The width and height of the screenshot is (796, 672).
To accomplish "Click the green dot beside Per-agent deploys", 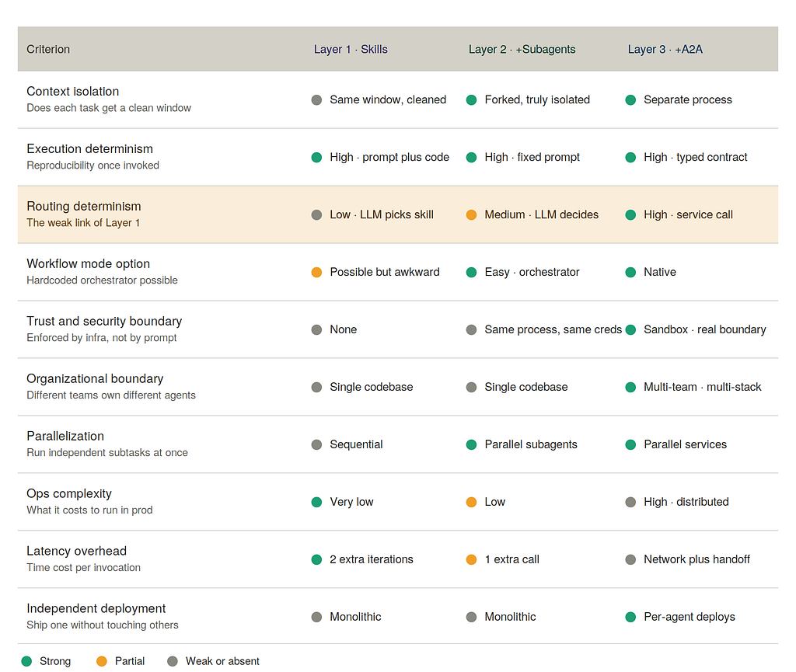I will pyautogui.click(x=630, y=617).
